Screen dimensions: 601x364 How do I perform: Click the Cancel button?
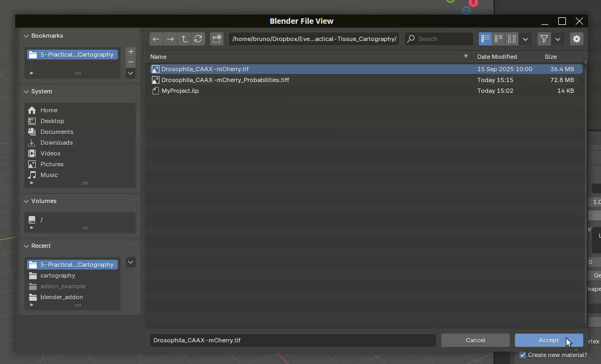pos(475,340)
